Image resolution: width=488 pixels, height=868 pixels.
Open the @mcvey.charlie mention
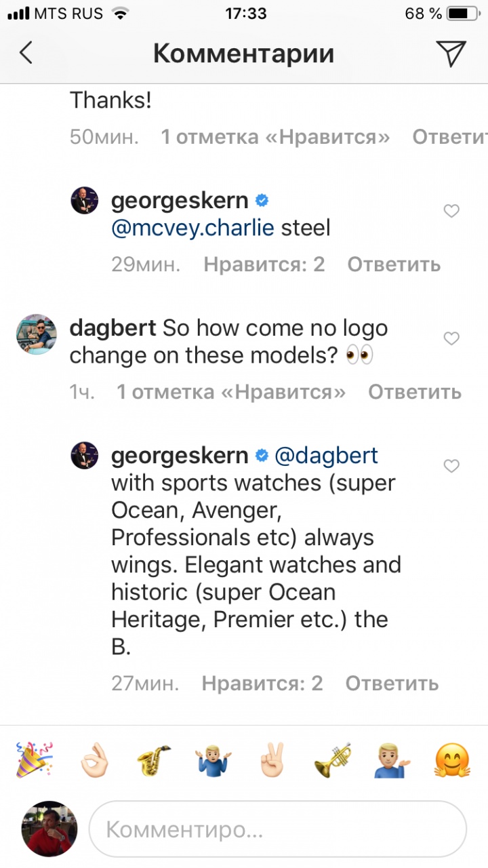click(x=192, y=228)
